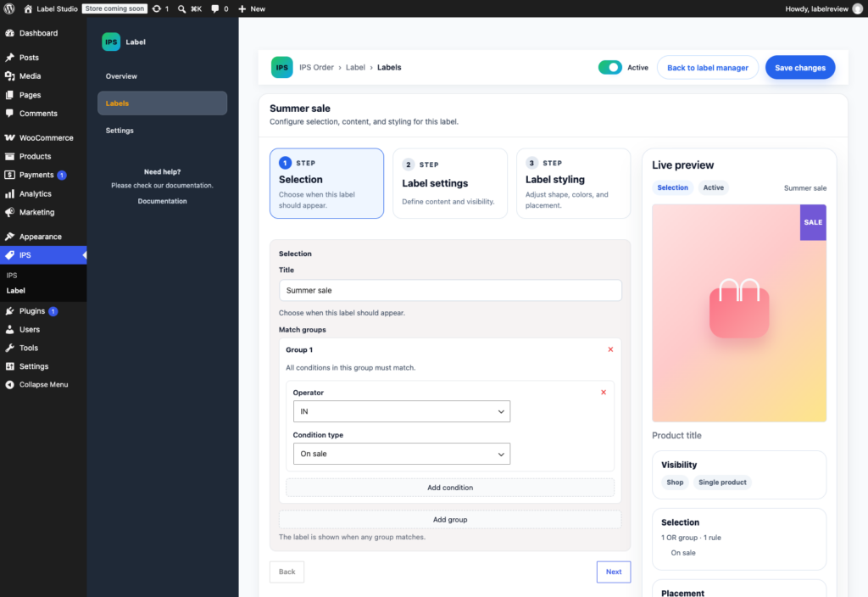Click the plus New icon
Screen dimensions: 868x597
[x=242, y=8]
